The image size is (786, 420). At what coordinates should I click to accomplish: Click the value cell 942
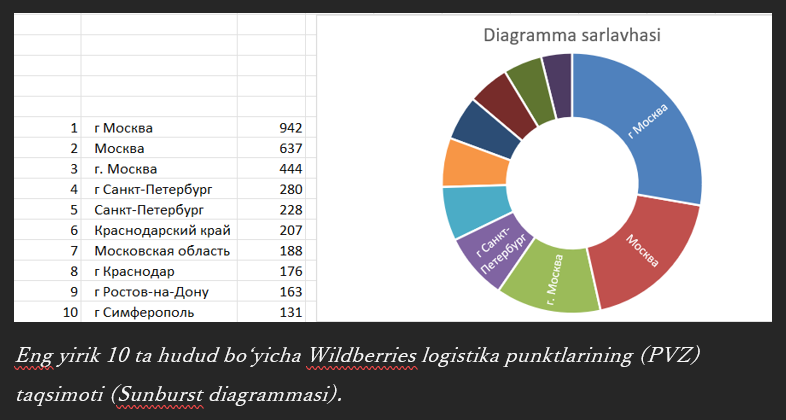click(x=271, y=128)
